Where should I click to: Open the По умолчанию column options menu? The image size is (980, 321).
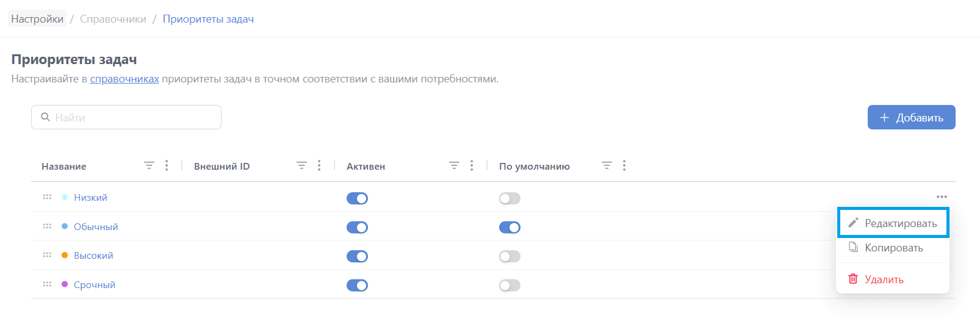tap(624, 166)
